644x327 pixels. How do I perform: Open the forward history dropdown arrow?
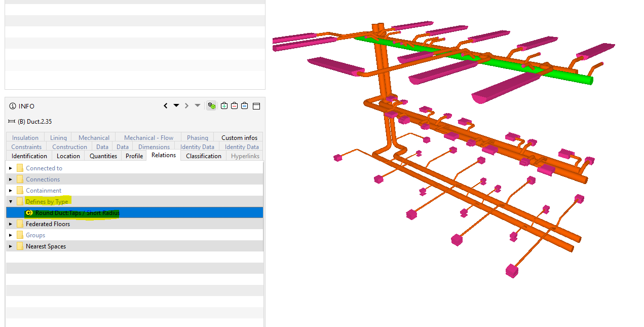(x=198, y=106)
